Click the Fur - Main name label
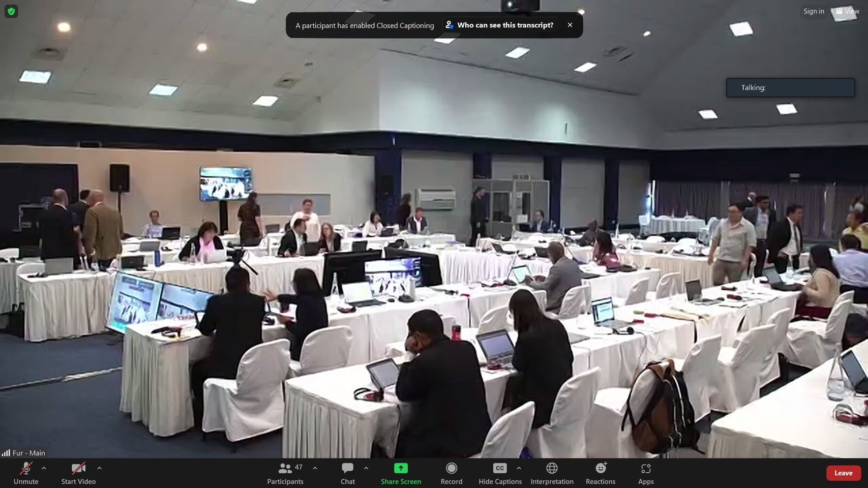The image size is (868, 488). click(29, 453)
